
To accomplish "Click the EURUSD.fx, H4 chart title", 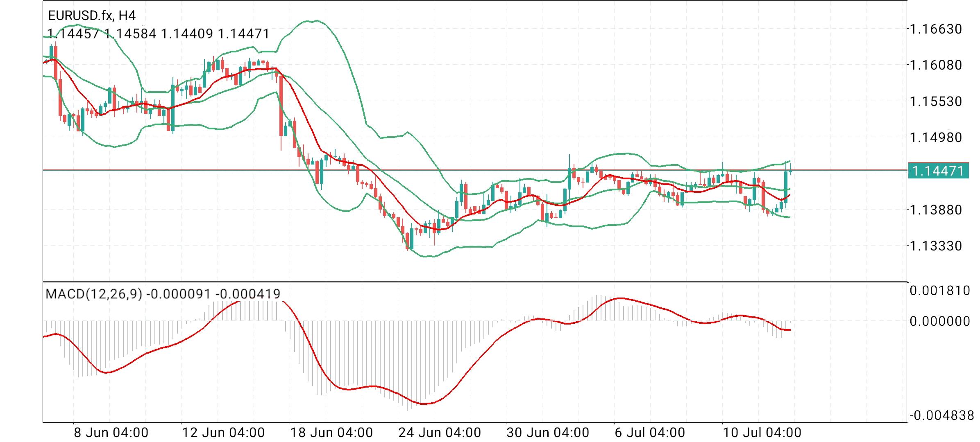I will coord(92,16).
